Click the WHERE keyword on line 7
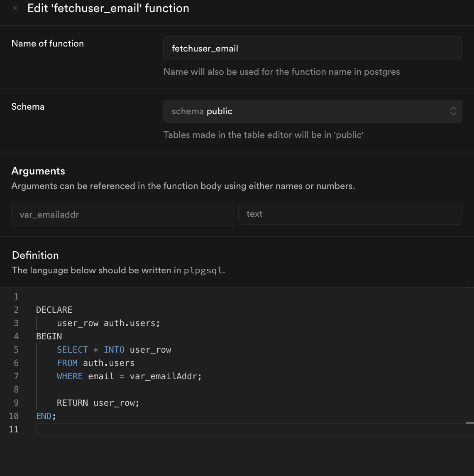The width and height of the screenshot is (474, 476). (x=70, y=376)
